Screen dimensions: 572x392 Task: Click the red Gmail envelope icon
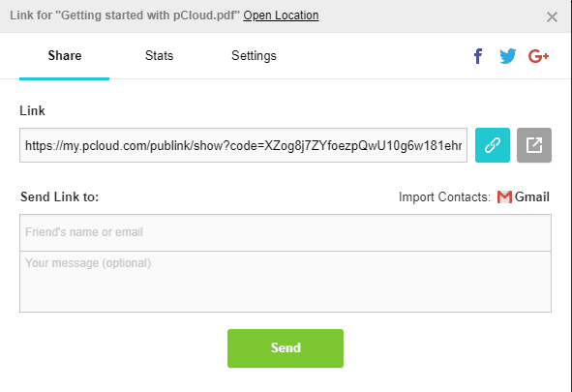click(x=504, y=196)
